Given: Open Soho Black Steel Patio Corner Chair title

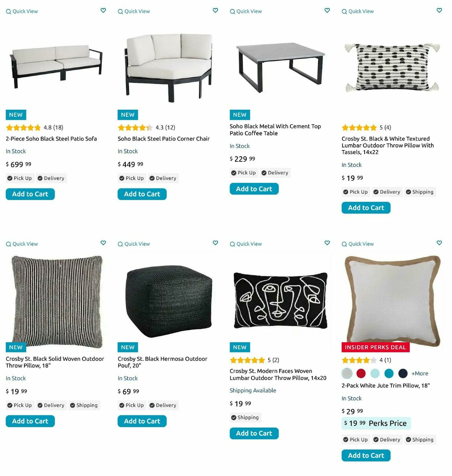Looking at the screenshot, I should point(163,139).
